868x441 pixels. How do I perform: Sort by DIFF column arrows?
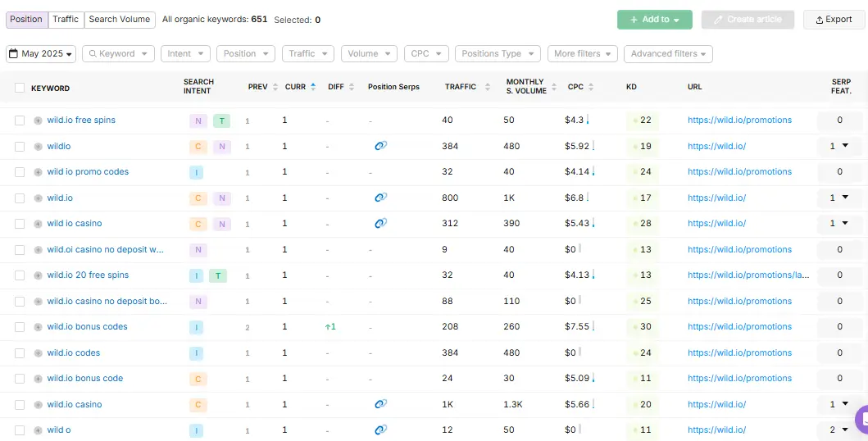point(351,87)
